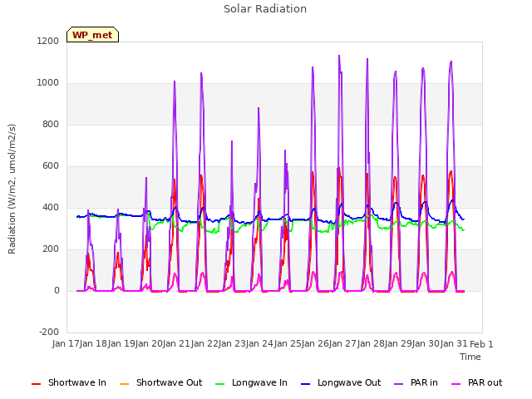
Task: Click the PAR in legend label
Action: pos(424,382)
